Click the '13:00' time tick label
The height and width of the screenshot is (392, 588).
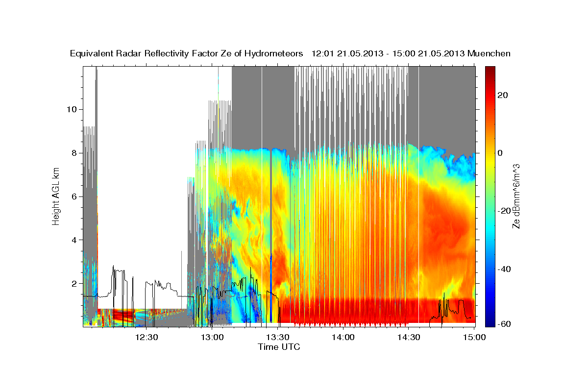(x=212, y=337)
